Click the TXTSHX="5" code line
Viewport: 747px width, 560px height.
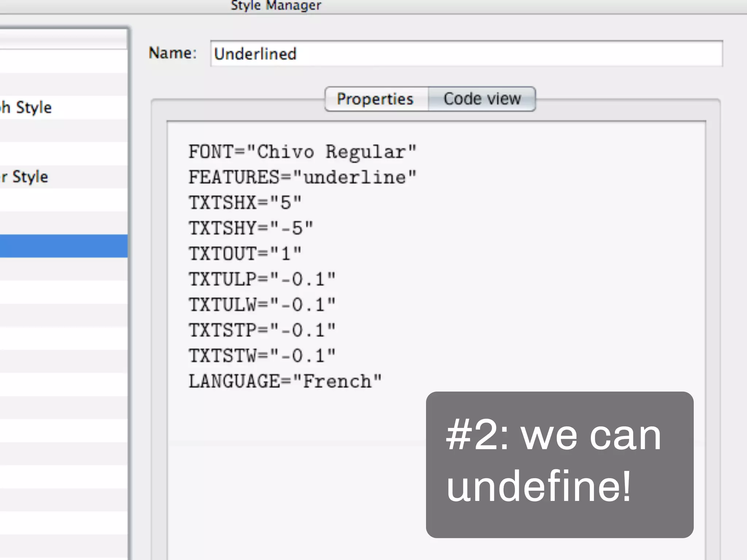pos(245,203)
